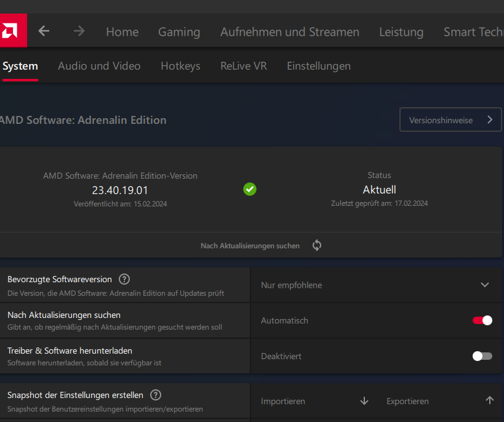Click the Deaktiviert label
The height and width of the screenshot is (422, 504).
(x=281, y=356)
